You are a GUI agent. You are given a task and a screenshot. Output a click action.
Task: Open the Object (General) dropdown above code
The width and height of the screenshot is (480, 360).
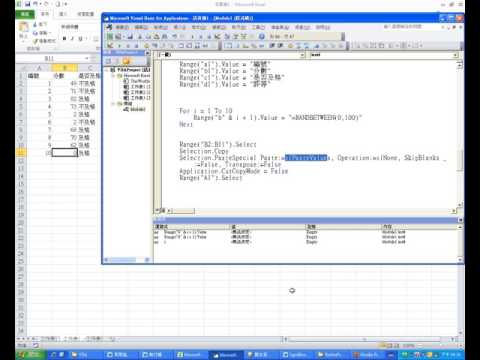[302, 55]
